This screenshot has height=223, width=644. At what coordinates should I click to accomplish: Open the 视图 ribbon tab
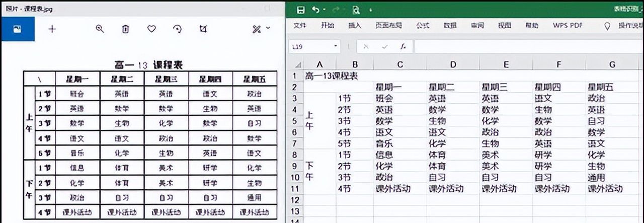505,25
